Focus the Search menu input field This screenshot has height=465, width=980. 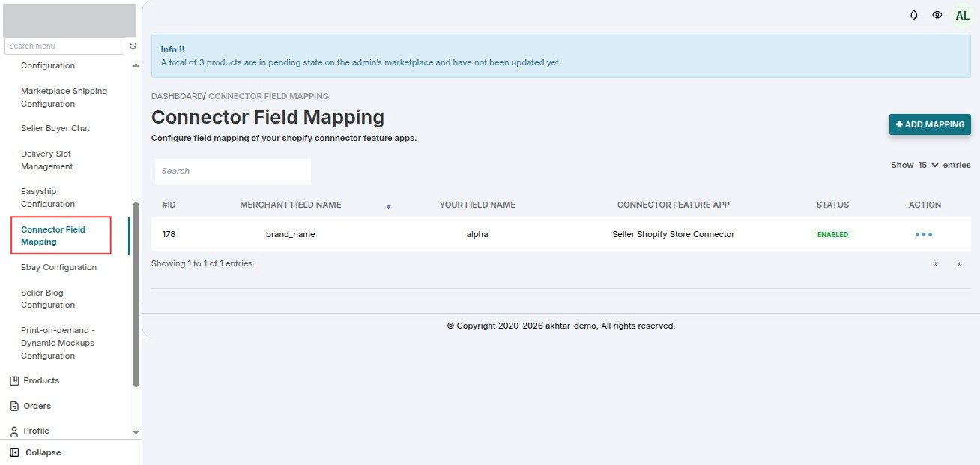[64, 46]
